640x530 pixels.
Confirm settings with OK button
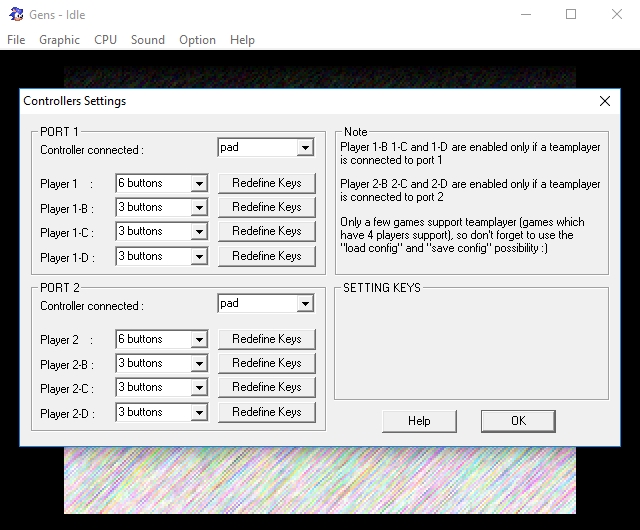518,421
